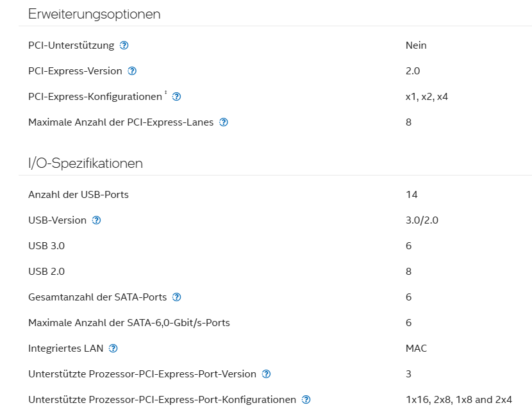The image size is (532, 419).
Task: Click the 1x16, 2x8, 1x8 and 2x4 value
Action: (458, 400)
